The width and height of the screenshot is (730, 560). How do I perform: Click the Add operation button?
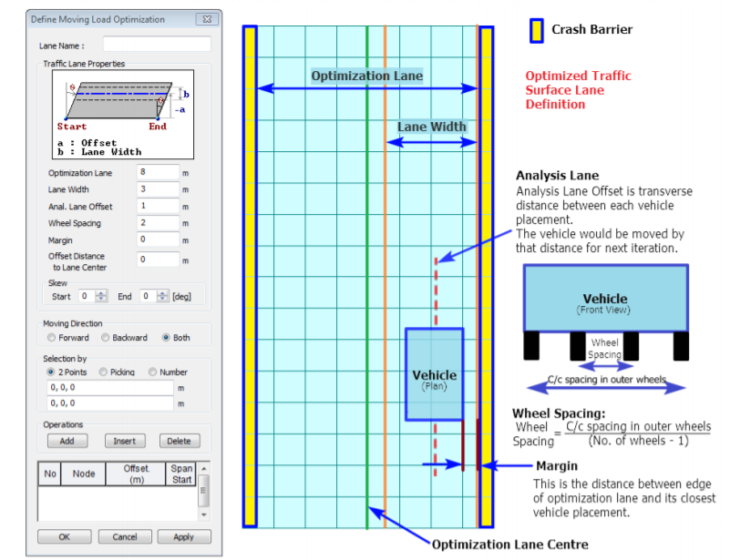67,440
